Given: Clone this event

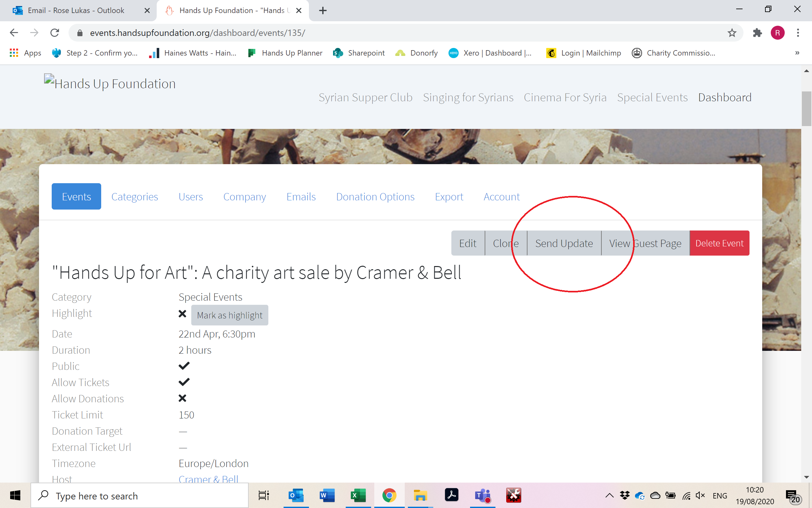Looking at the screenshot, I should click(x=506, y=243).
